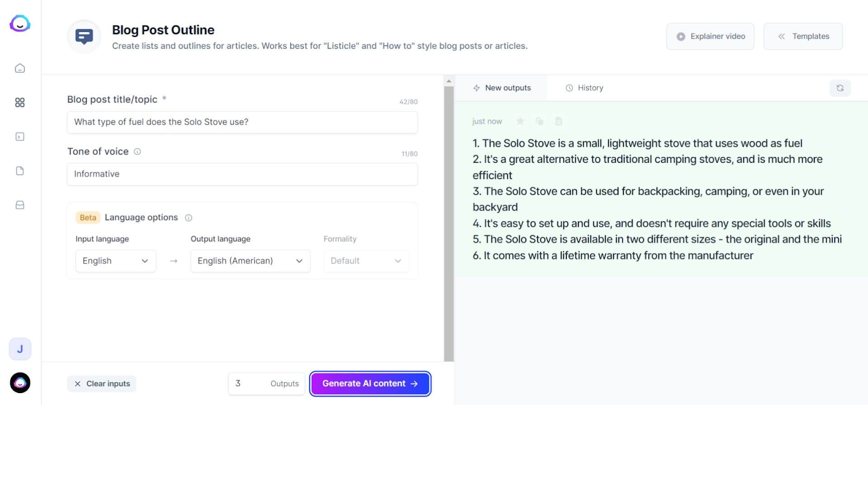Click the Blog post title/topic field
The height and width of the screenshot is (488, 868).
pyautogui.click(x=242, y=122)
